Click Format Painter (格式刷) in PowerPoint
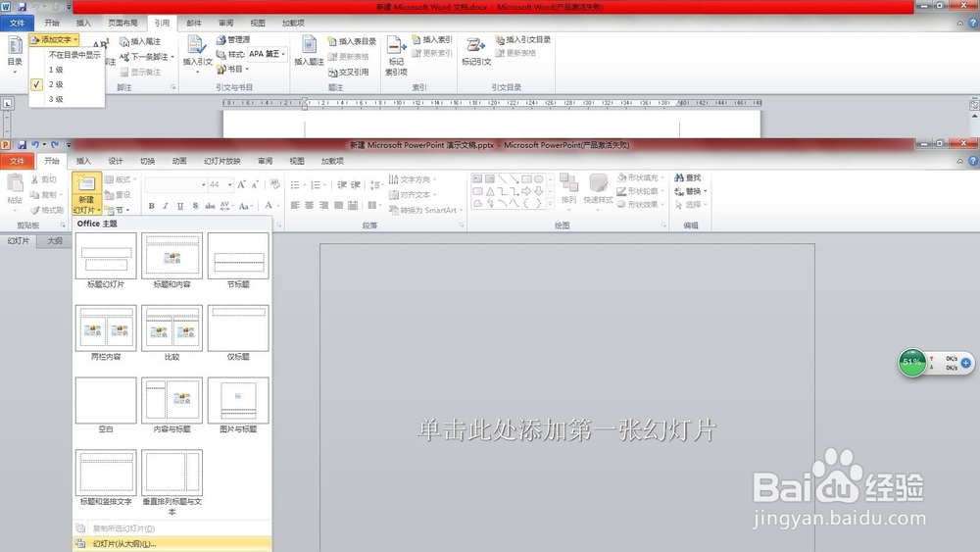 (x=47, y=210)
